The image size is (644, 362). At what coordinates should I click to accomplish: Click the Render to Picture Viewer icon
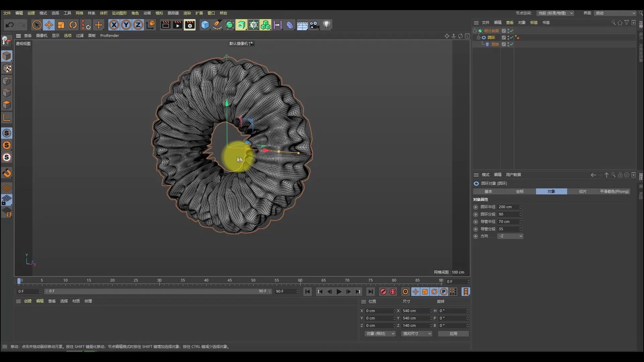pos(177,25)
